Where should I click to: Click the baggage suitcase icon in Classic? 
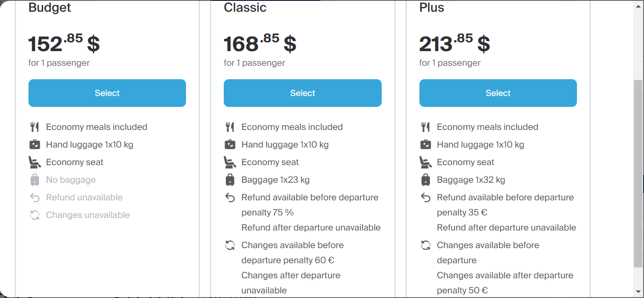pos(230,180)
